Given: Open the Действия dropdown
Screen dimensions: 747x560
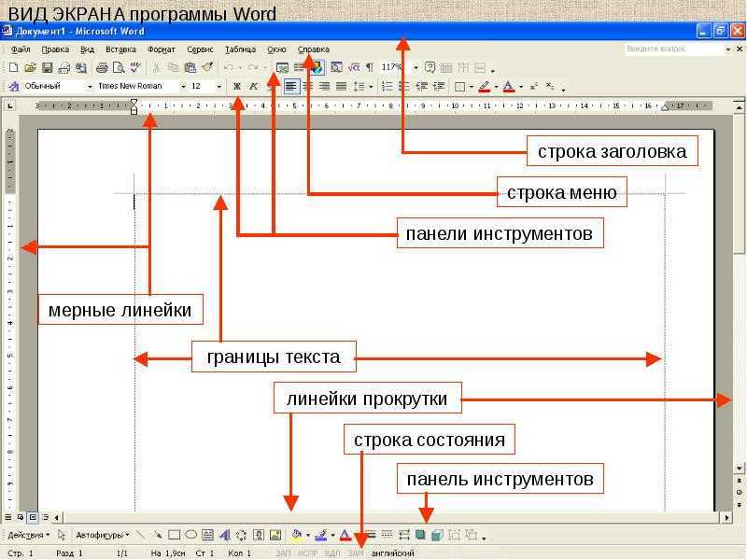Looking at the screenshot, I should pos(29,535).
